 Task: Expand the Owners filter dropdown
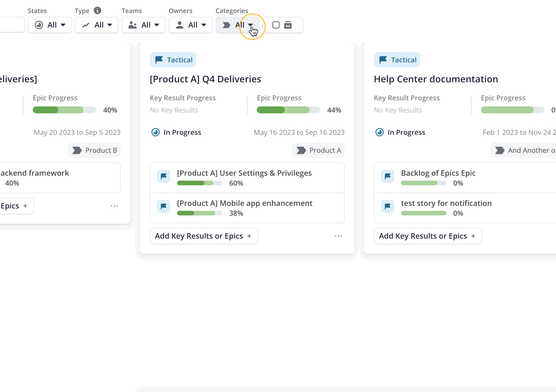pos(191,25)
